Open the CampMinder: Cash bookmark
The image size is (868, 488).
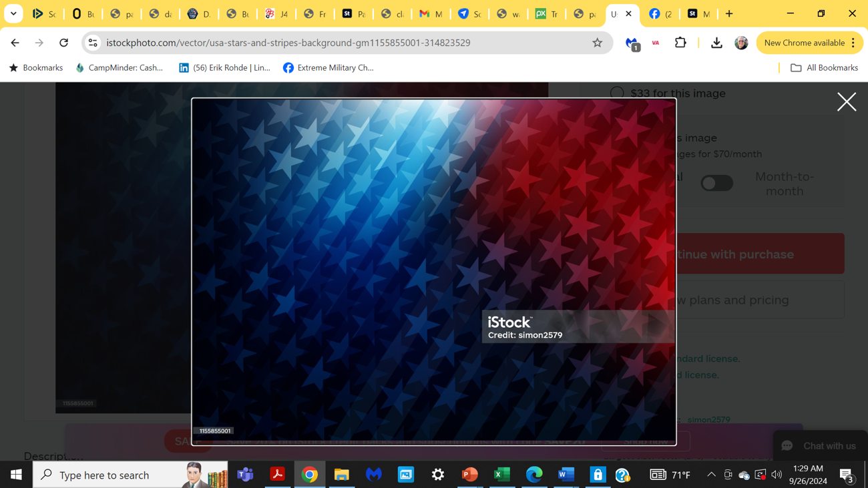120,67
